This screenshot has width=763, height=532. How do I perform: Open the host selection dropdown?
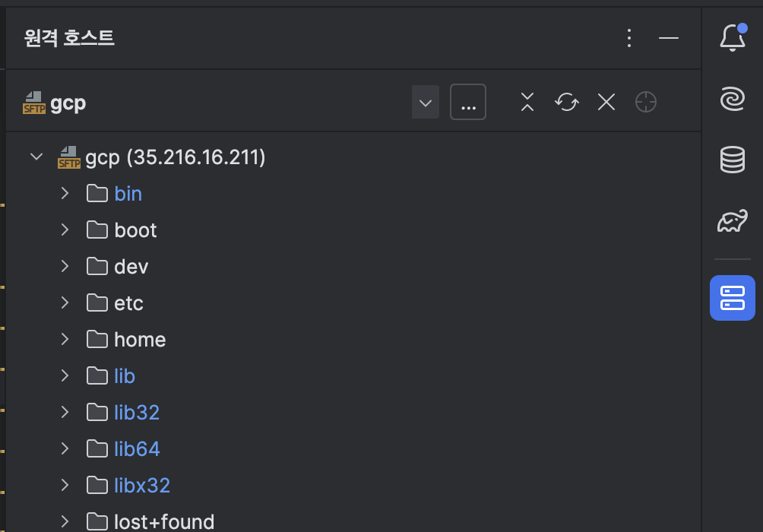[426, 101]
